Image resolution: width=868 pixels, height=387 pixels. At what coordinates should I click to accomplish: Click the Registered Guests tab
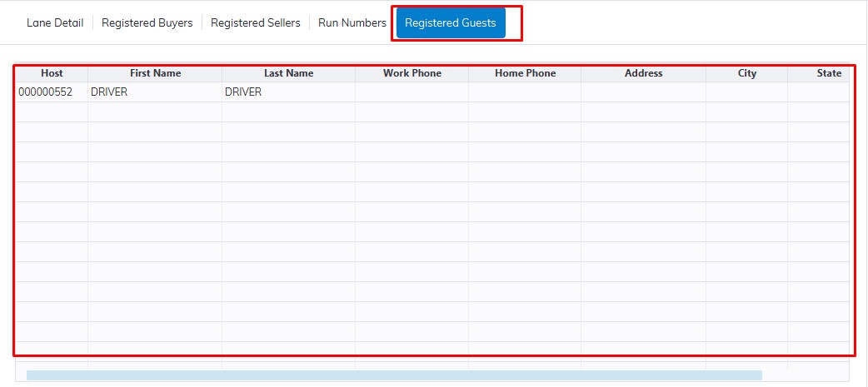(x=450, y=23)
